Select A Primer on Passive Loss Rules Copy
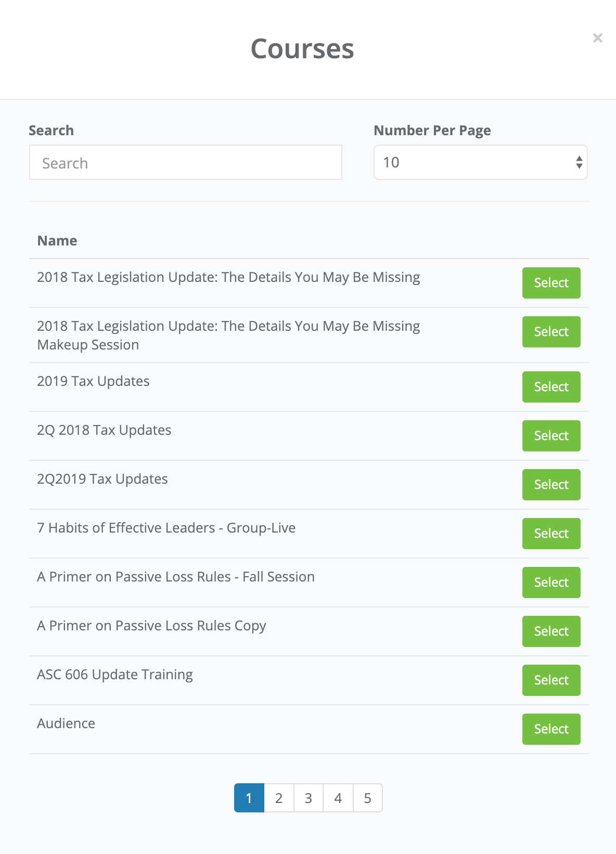This screenshot has width=616, height=854. point(551,631)
